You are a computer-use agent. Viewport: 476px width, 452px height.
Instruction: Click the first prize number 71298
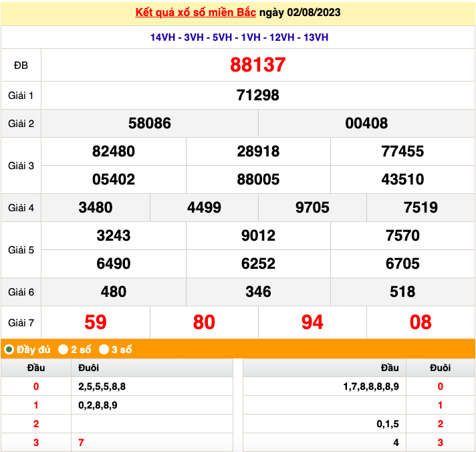tap(257, 95)
